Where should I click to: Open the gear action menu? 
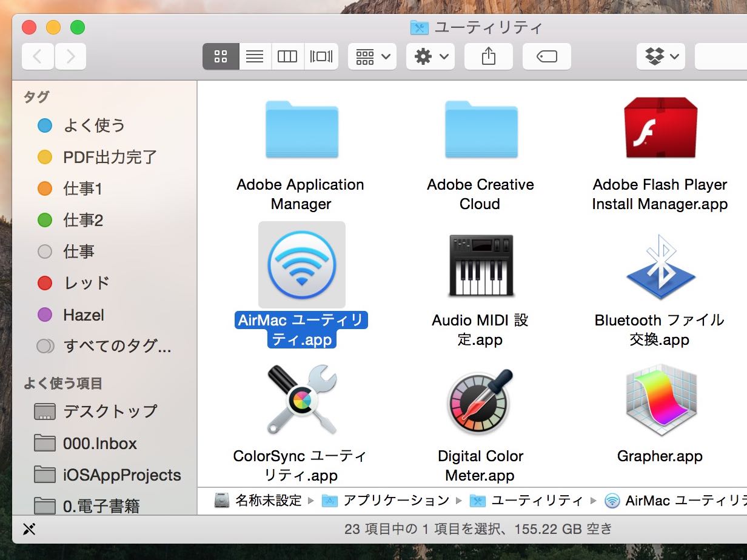coord(430,56)
